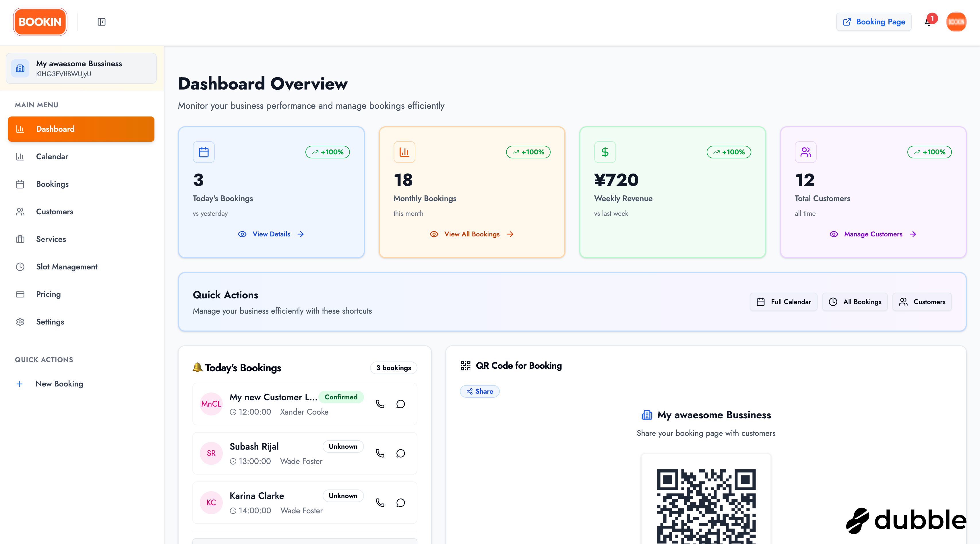Open the Booking Page button
The image size is (980, 544).
874,22
